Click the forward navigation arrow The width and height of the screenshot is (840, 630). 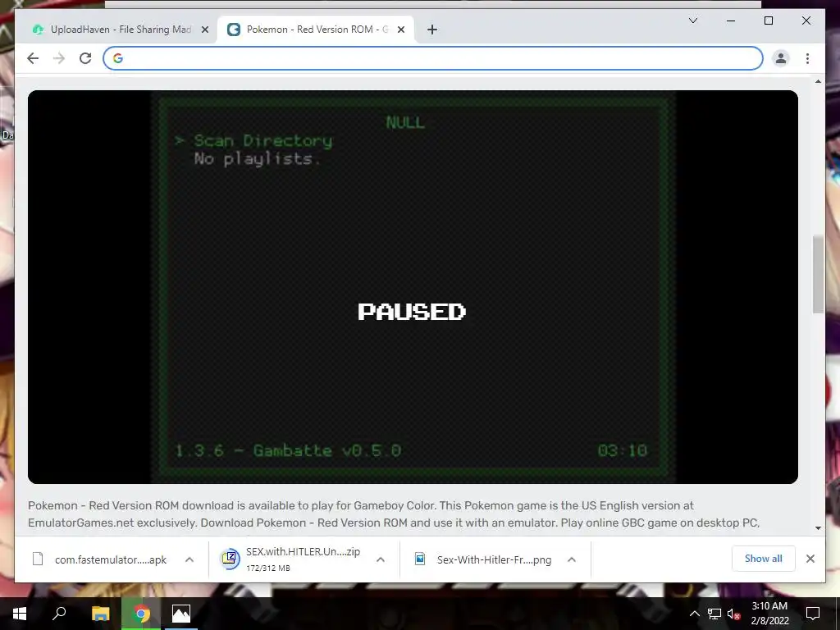point(59,58)
